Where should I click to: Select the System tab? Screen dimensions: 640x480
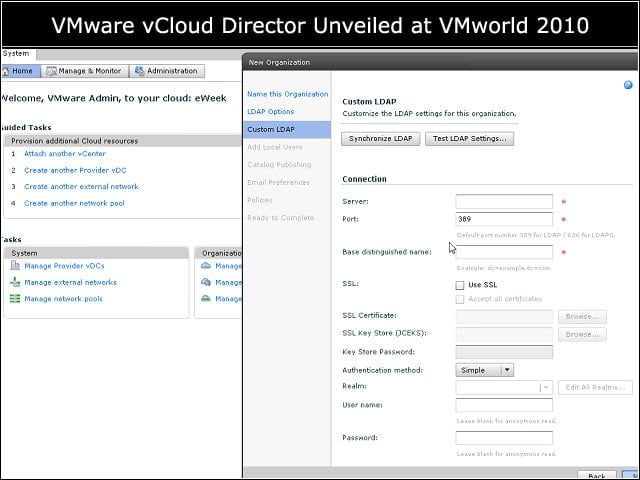click(x=18, y=54)
